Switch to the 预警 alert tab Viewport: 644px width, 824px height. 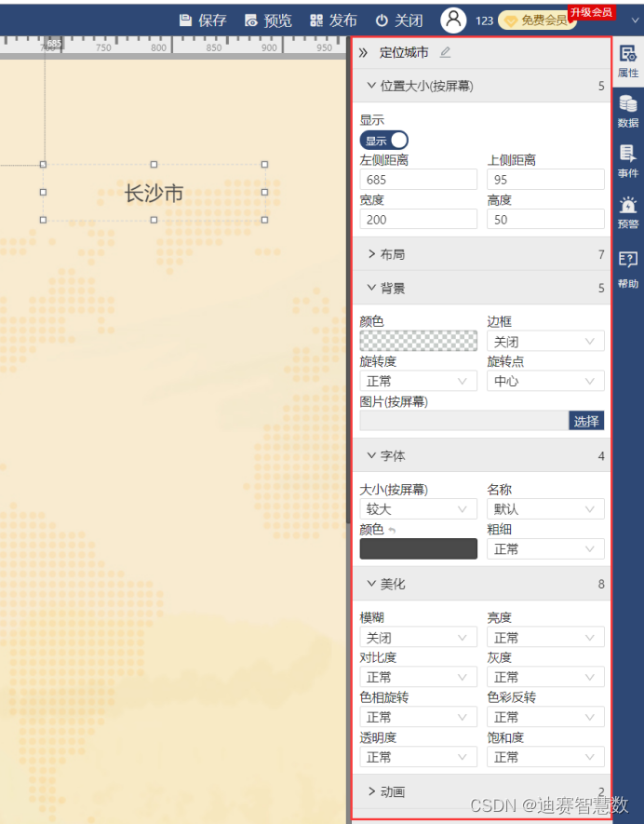point(628,212)
